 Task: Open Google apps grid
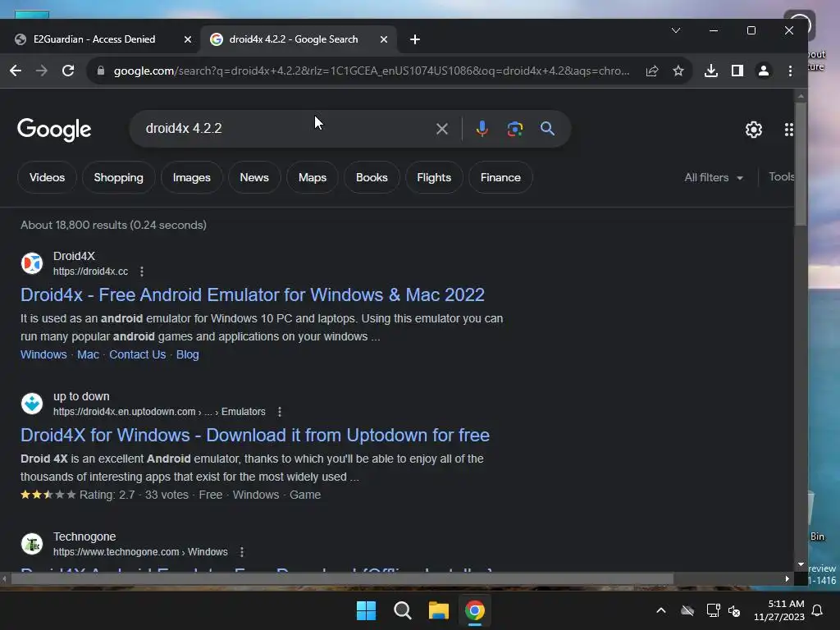tap(788, 129)
